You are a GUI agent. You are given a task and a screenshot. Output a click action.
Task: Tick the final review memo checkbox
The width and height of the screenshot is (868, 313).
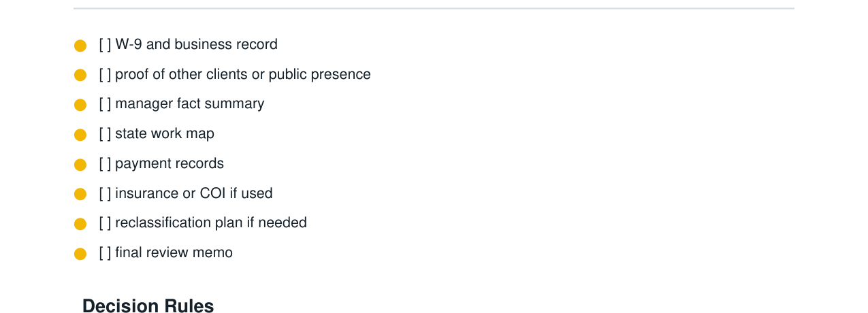pos(105,253)
